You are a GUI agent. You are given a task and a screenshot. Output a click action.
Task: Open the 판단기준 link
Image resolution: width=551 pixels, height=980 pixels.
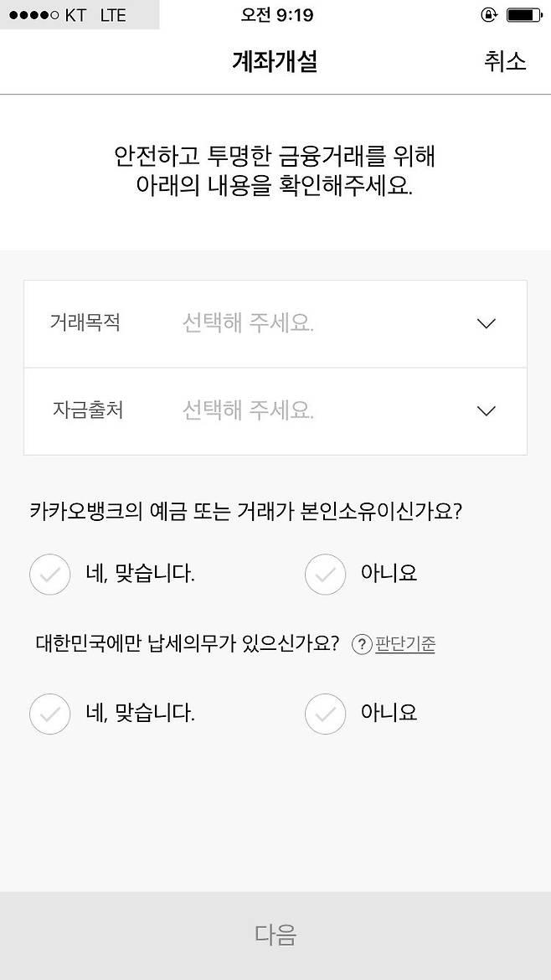coord(405,644)
